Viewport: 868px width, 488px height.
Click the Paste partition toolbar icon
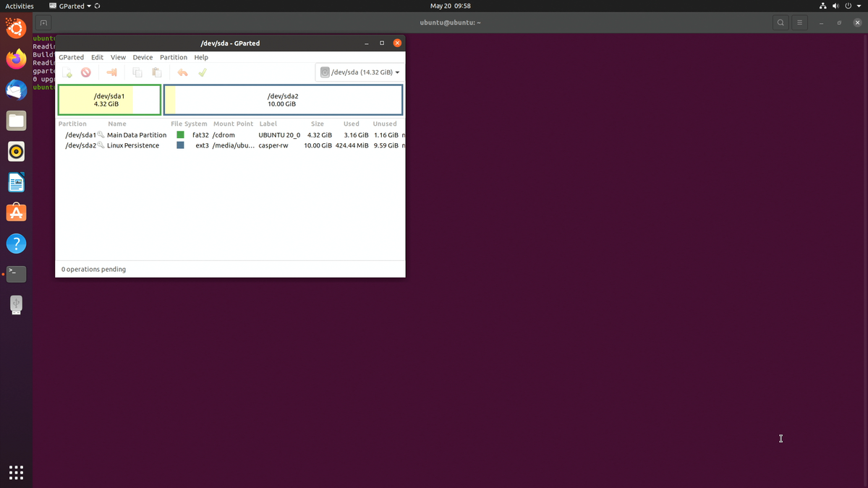tap(156, 72)
